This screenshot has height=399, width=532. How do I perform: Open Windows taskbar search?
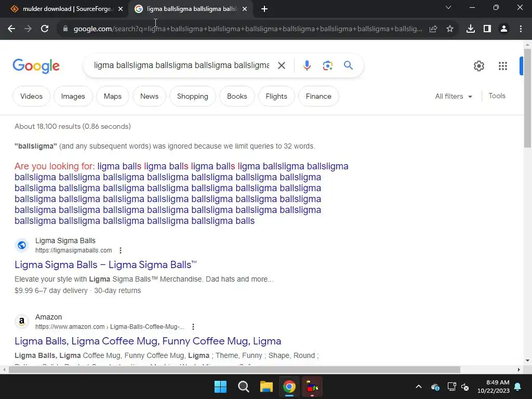243,387
